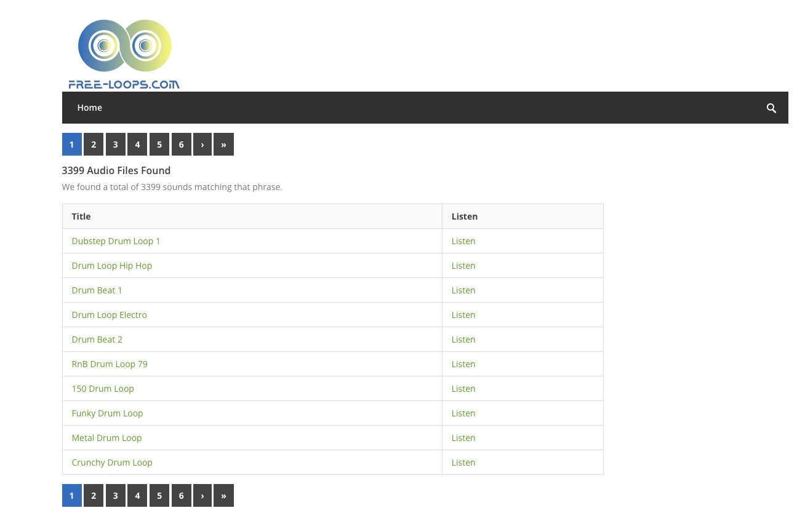Click next page arrow in bottom pagination

click(x=202, y=496)
